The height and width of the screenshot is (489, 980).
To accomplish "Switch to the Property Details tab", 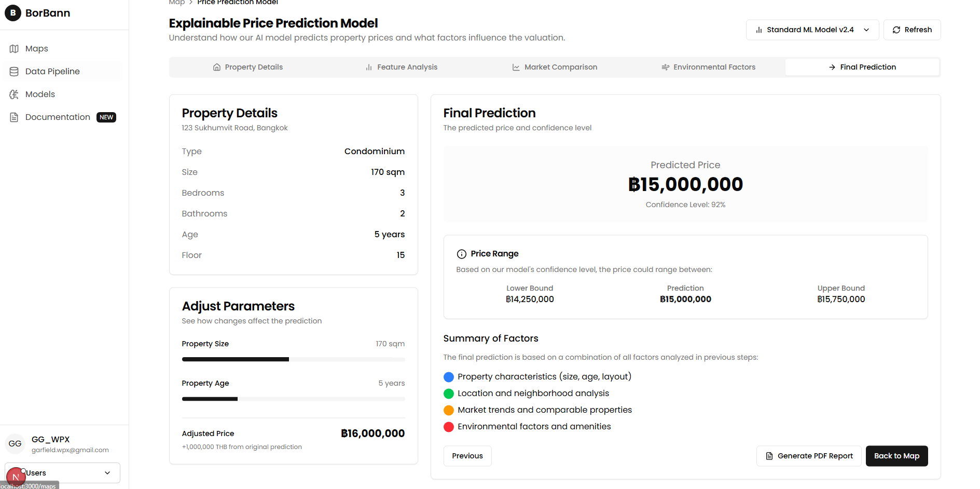I will point(247,67).
